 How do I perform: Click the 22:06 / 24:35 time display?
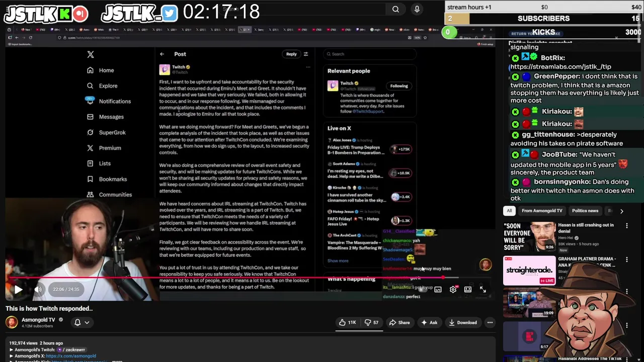point(66,290)
